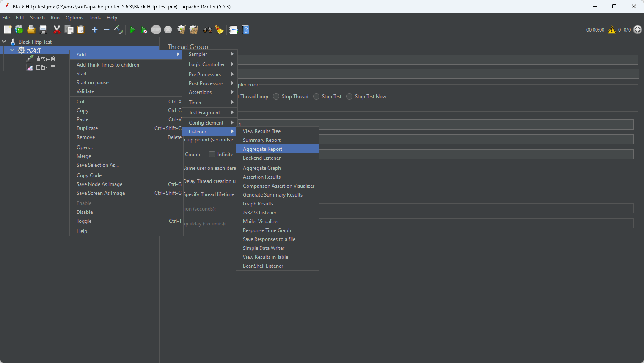
Task: Open the Tools menu
Action: coord(95,18)
